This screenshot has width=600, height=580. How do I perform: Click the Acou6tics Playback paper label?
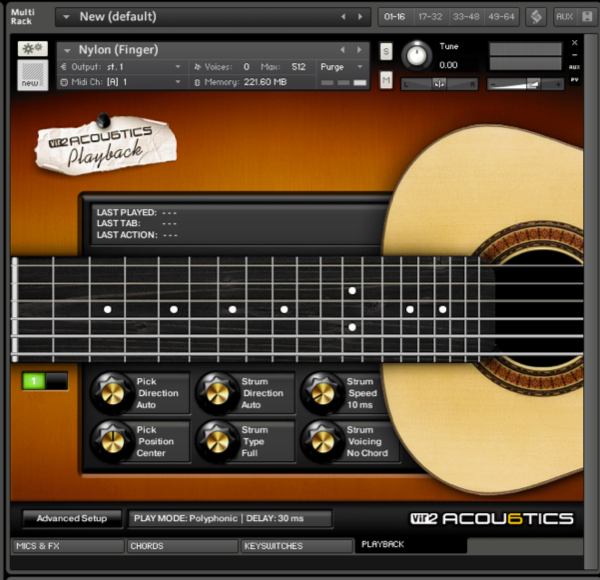click(106, 146)
